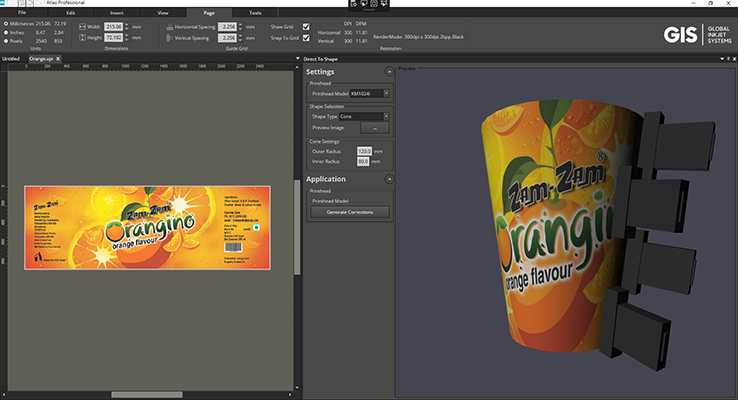The height and width of the screenshot is (400, 738).
Task: Click the Horizontal Spacing icon
Action: (x=170, y=27)
